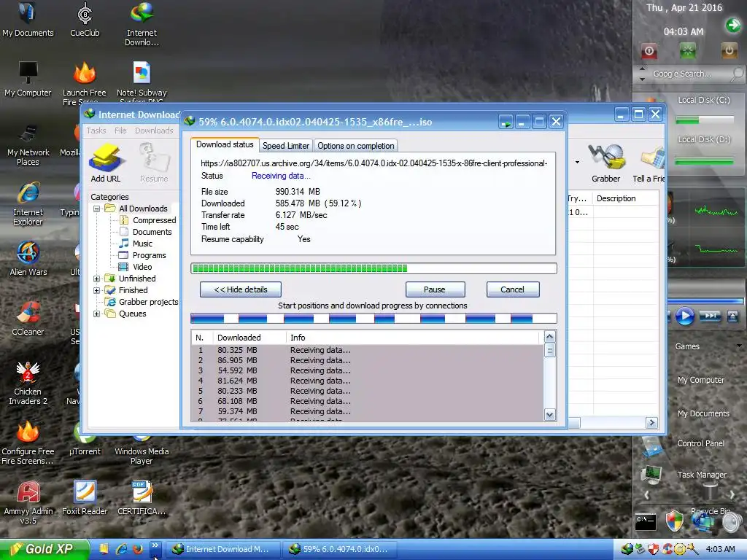Click the Firefox quick launch icon
Screen dimensions: 747x560
click(x=138, y=549)
